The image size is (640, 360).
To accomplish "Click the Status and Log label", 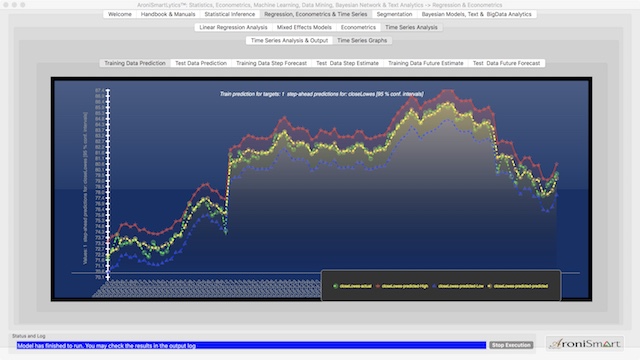I will point(29,336).
